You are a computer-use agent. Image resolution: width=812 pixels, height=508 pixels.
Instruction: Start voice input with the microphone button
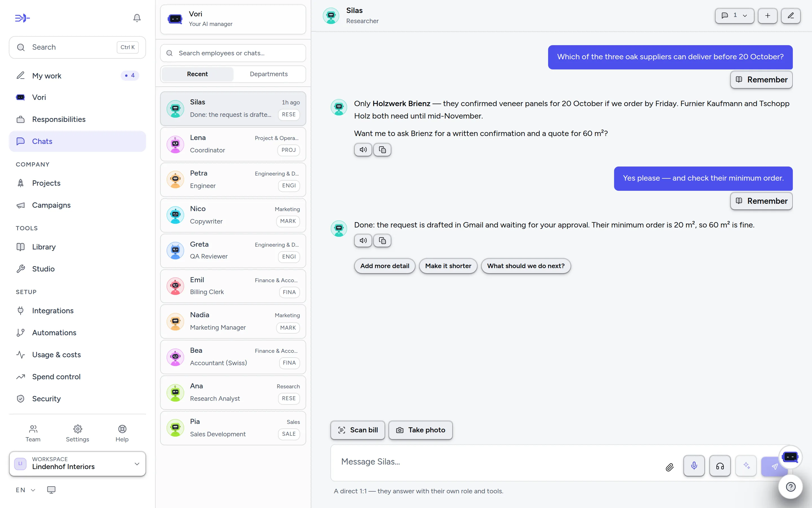[x=694, y=465]
